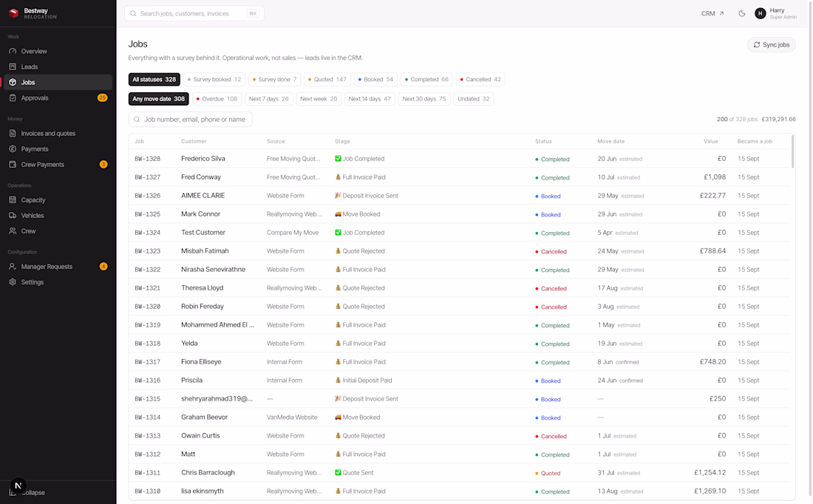Filter by Undated 32 jobs
This screenshot has width=813, height=504.
coord(473,99)
